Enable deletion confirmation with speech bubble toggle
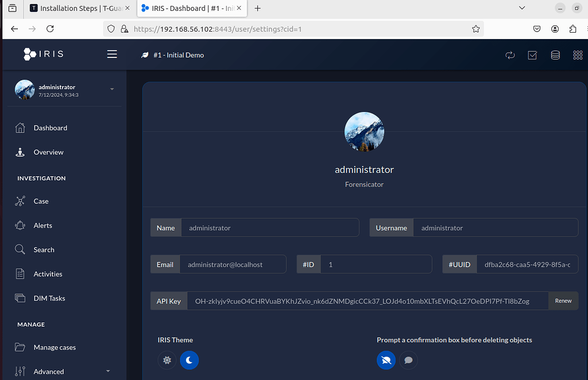This screenshot has height=380, width=588. [x=408, y=360]
